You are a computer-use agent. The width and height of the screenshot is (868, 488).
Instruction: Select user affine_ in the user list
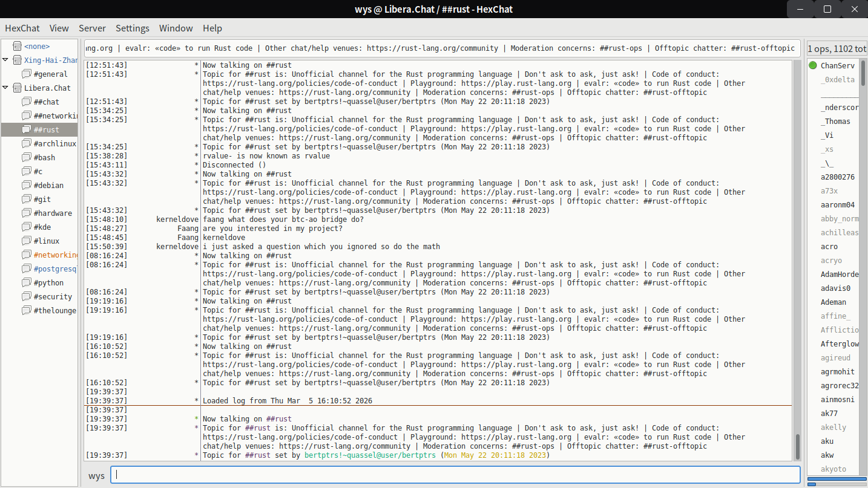tap(835, 316)
